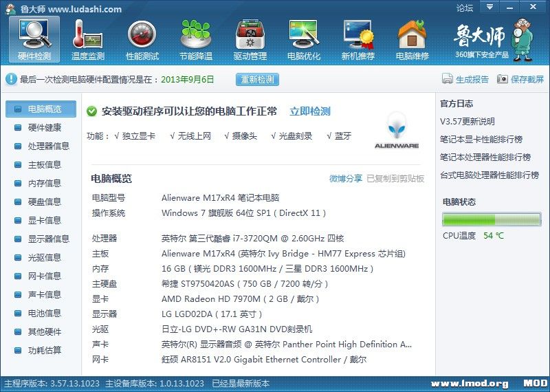Image resolution: width=550 pixels, height=392 pixels.
Task: Open the 电脑维修 computer repair house icon
Action: [412, 39]
